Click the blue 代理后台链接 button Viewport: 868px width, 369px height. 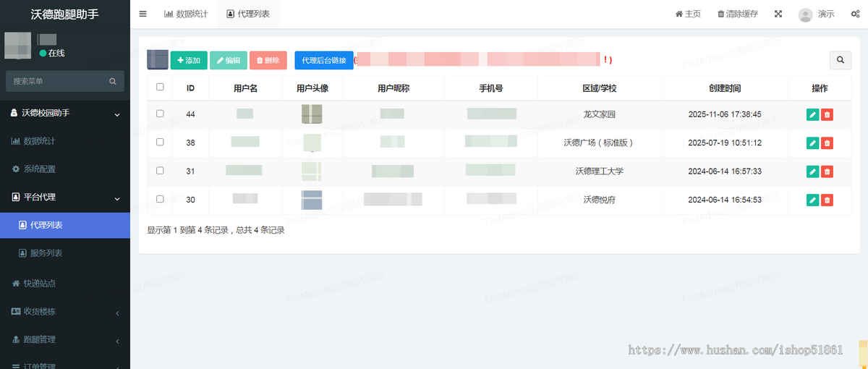[324, 60]
